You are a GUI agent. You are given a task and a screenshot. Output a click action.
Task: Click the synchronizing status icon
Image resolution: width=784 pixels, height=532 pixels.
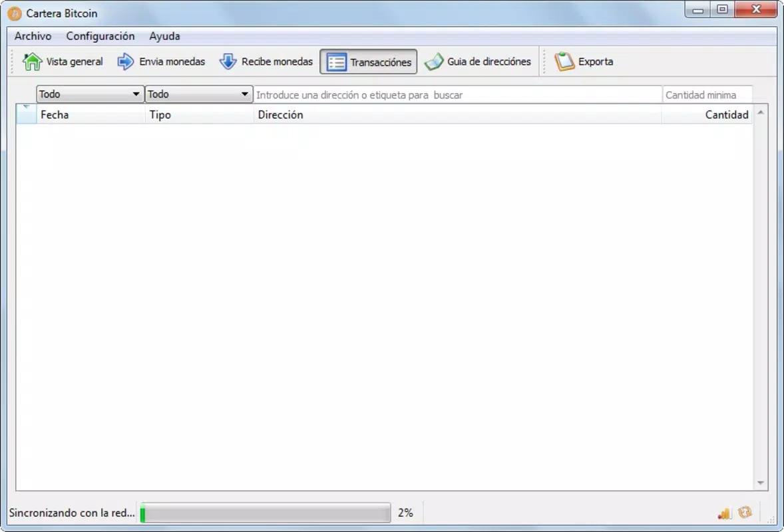745,512
